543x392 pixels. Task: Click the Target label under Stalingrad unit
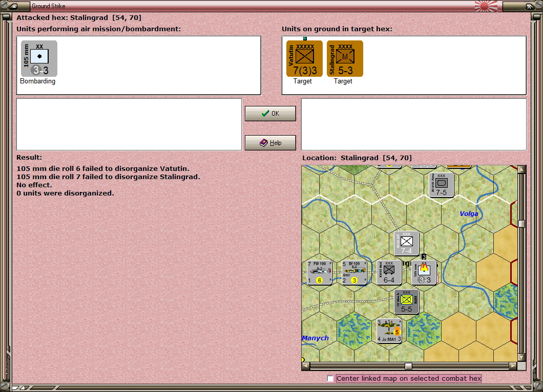click(343, 81)
